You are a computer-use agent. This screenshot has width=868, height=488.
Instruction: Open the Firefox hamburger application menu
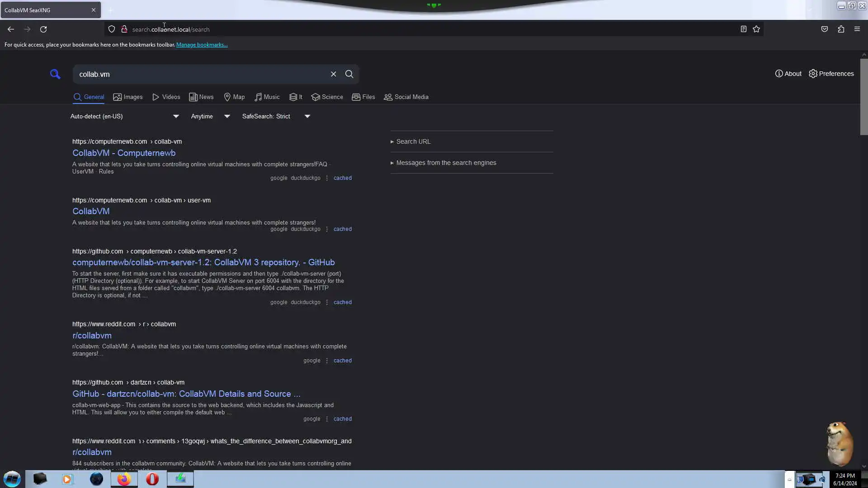tap(857, 29)
